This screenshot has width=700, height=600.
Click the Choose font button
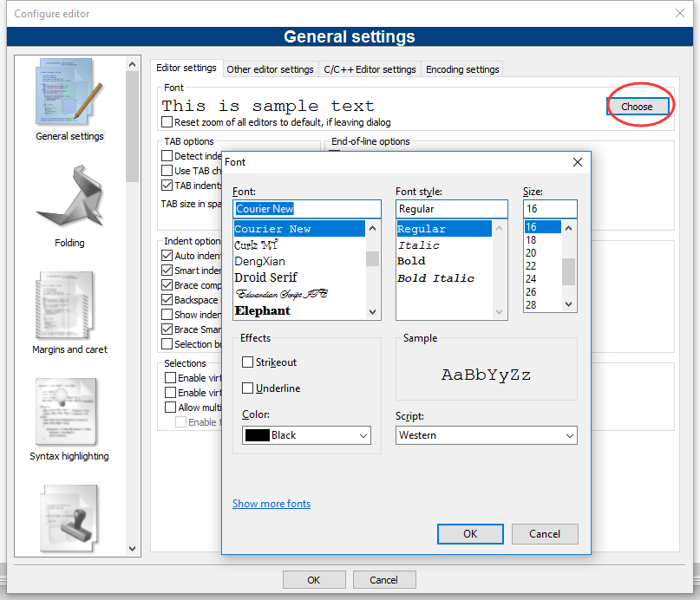637,107
